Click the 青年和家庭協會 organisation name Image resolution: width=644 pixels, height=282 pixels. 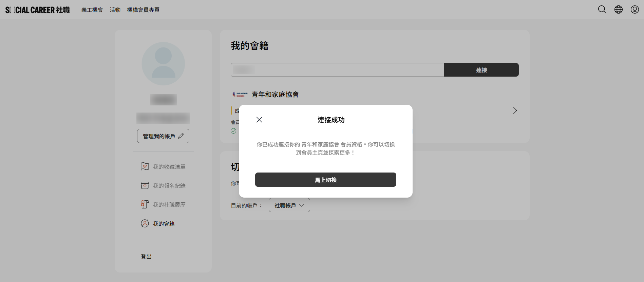click(275, 95)
